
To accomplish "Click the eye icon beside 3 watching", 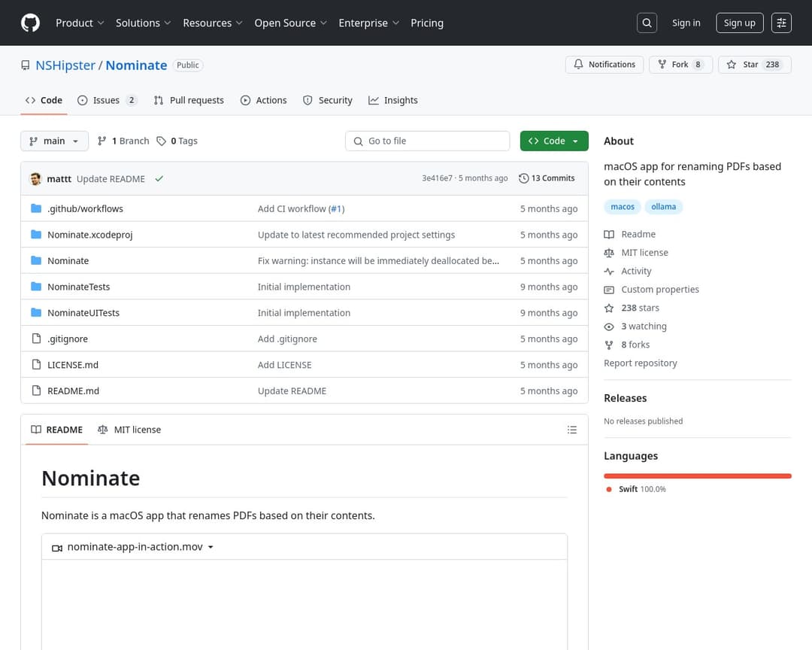I will click(x=609, y=327).
